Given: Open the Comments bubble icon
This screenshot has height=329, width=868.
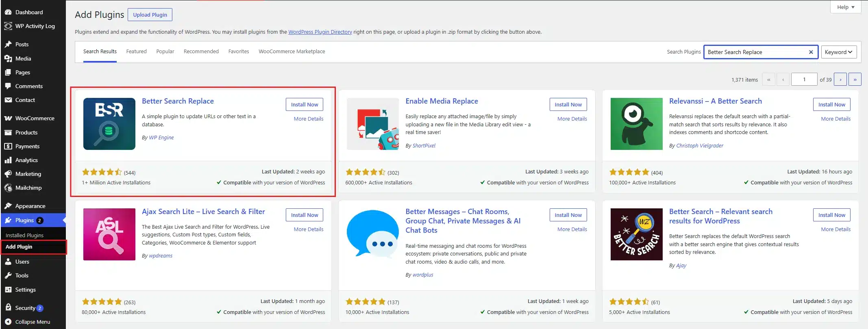Looking at the screenshot, I should (8, 86).
